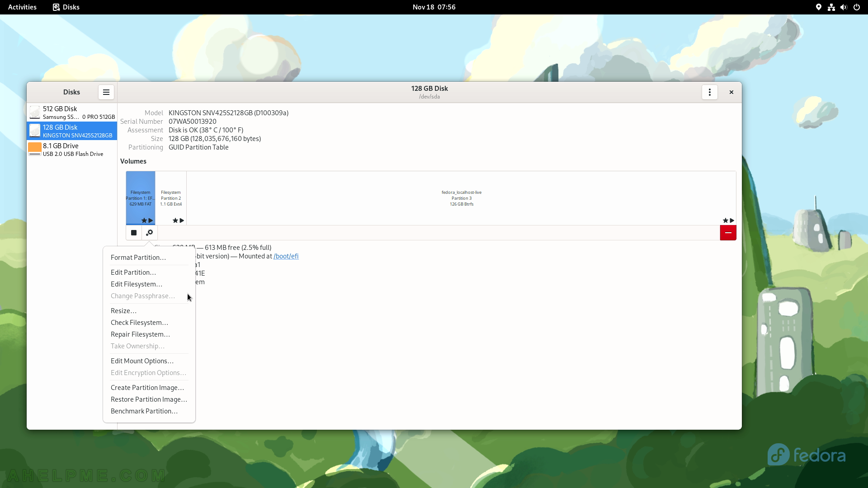Click the Disks sidebar title
868x488 pixels.
(71, 92)
